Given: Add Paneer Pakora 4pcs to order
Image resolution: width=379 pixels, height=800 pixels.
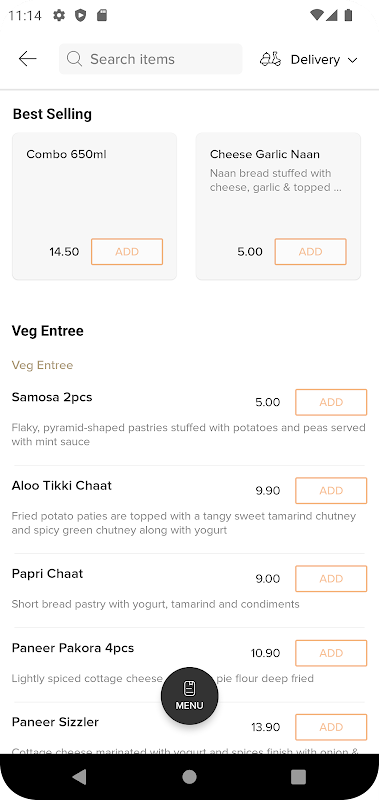Looking at the screenshot, I should [x=331, y=653].
